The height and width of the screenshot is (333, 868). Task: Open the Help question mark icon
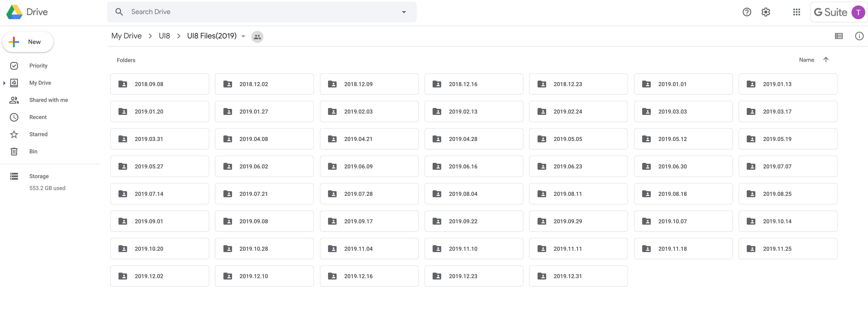(x=747, y=12)
